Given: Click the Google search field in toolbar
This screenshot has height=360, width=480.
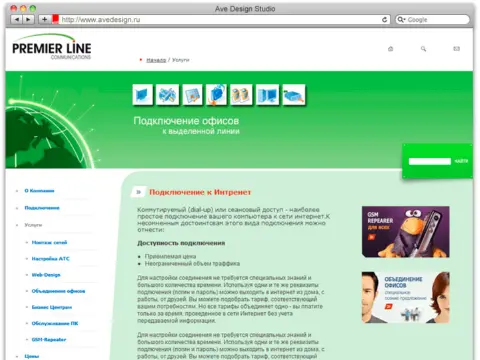Looking at the screenshot, I should 432,20.
